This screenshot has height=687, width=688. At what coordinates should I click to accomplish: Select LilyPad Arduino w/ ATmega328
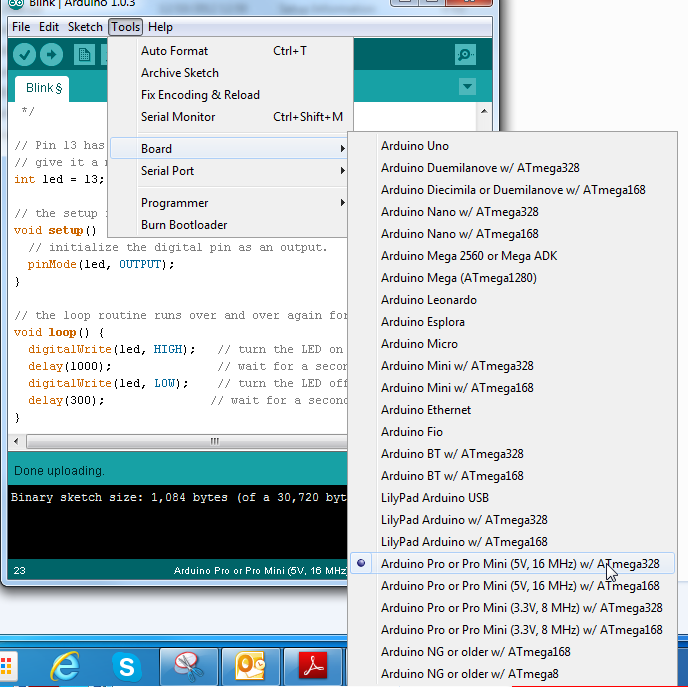tap(512, 520)
